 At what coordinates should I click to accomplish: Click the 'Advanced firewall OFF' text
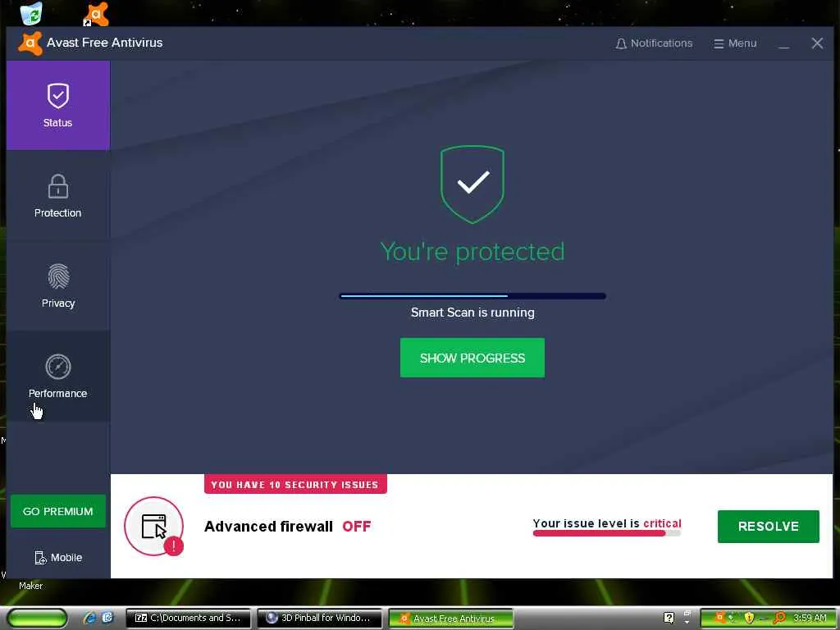(288, 526)
